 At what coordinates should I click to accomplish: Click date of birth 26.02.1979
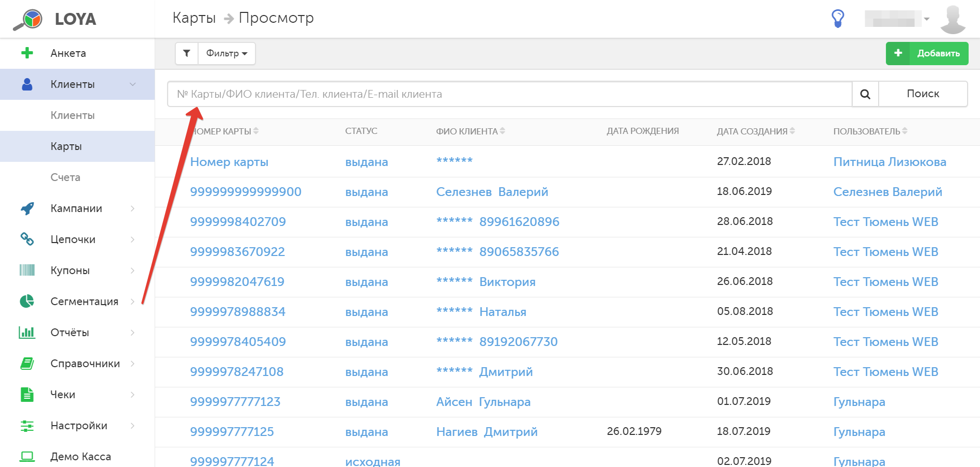(634, 431)
